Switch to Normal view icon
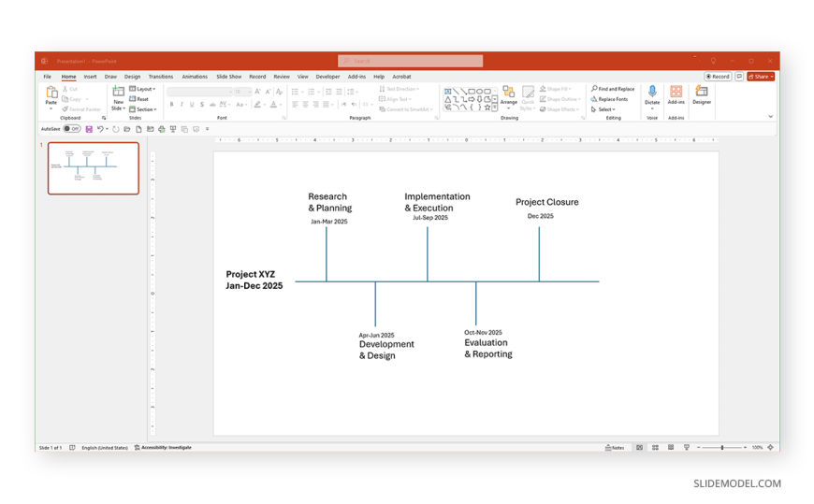This screenshot has width=814, height=504. pos(640,447)
